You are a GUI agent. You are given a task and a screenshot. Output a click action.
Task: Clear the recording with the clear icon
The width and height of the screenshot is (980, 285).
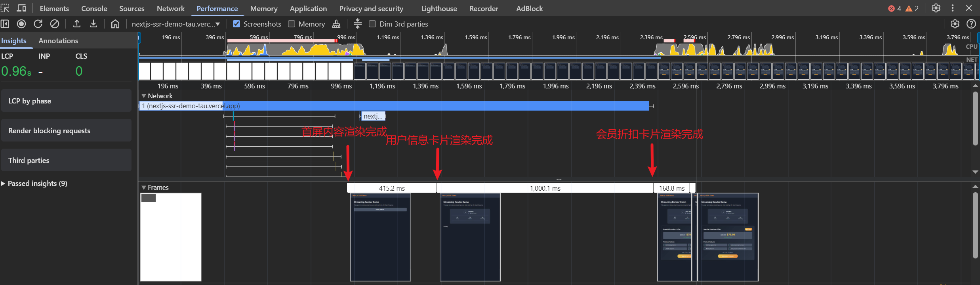click(x=55, y=24)
